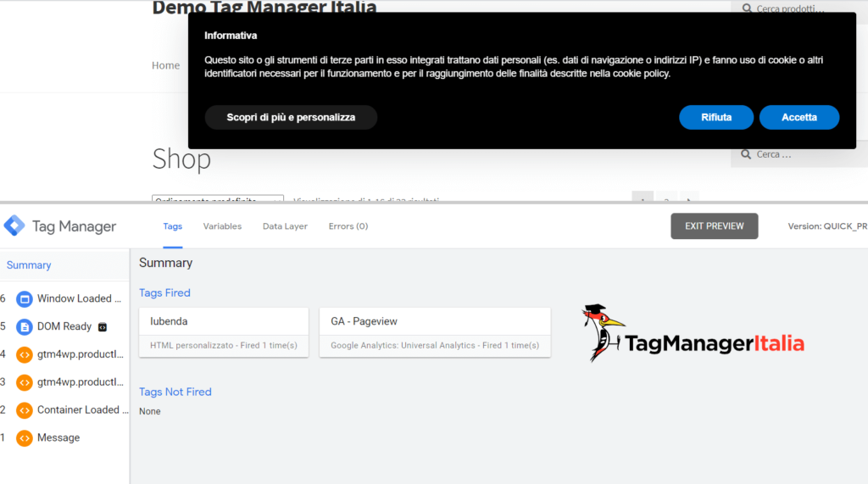Click Scopri di più e personalizza button
This screenshot has height=484, width=868.
(x=291, y=118)
